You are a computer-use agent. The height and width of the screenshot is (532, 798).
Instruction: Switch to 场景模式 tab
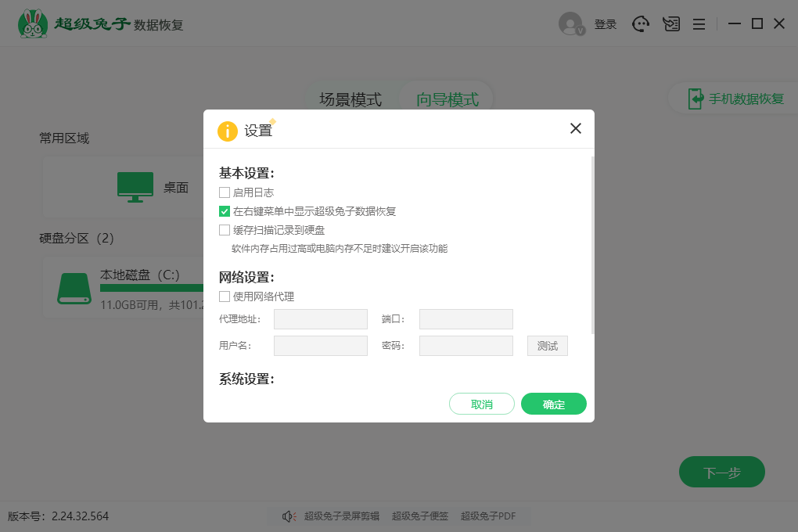point(350,99)
